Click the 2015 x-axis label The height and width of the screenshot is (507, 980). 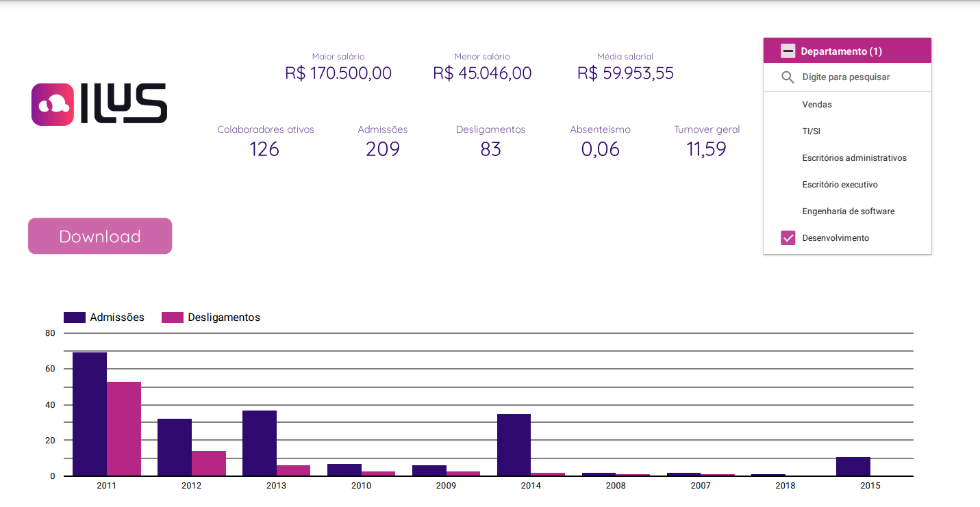pyautogui.click(x=870, y=486)
